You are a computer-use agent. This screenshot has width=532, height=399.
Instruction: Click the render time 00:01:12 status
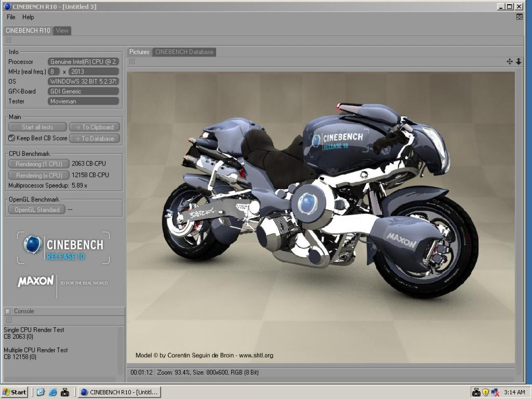pos(141,372)
